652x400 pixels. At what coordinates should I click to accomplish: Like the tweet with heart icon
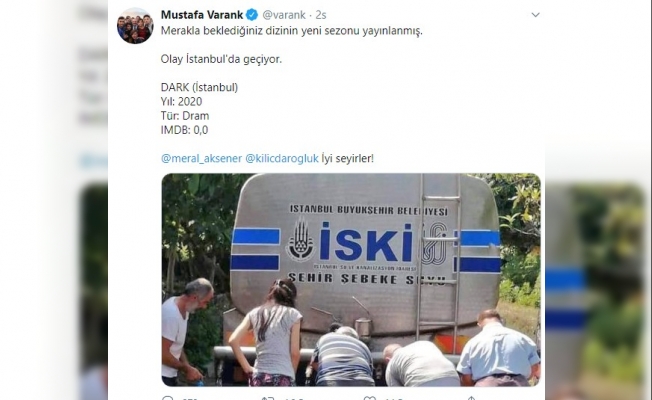tap(370, 398)
